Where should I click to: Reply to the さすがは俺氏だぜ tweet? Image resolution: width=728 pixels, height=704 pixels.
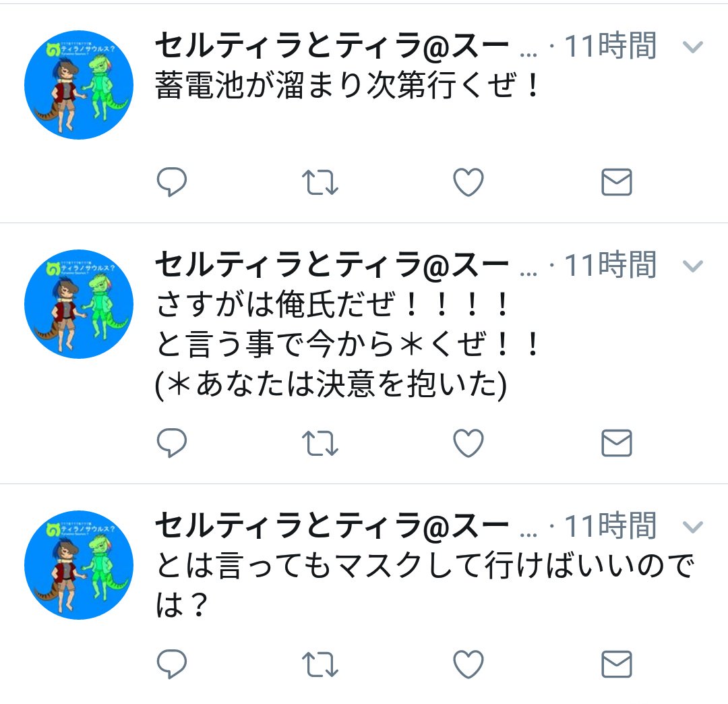[x=172, y=442]
